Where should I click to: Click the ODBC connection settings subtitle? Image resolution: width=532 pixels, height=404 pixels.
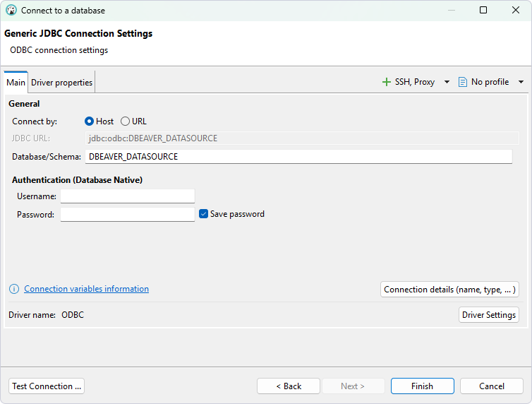pyautogui.click(x=59, y=50)
